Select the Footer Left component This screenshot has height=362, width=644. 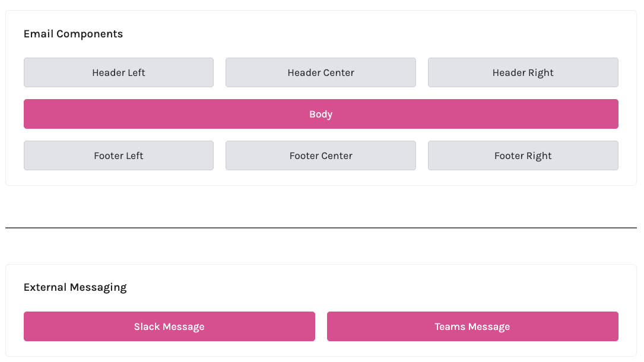tap(119, 155)
